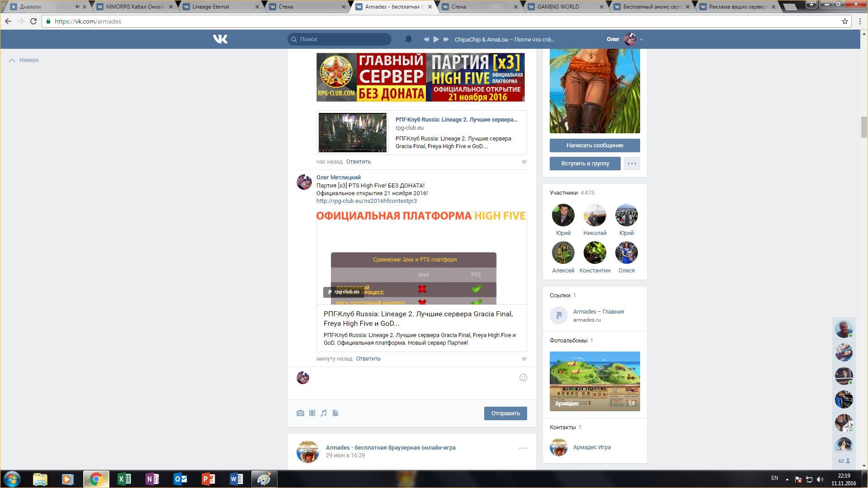Attach a document to the comment
The height and width of the screenshot is (488, 868).
335,413
